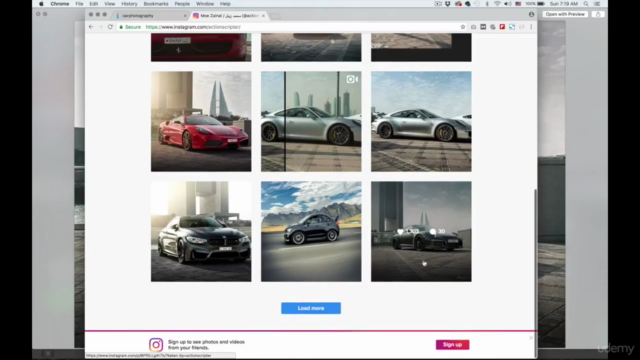Close the Moe Zainal Instagram tab
640x360 pixels.
click(x=263, y=16)
